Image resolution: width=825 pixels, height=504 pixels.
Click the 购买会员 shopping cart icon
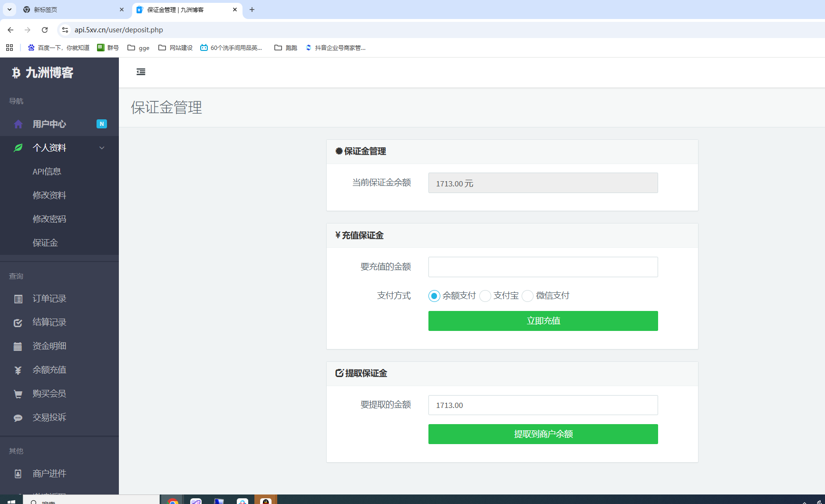[x=18, y=394]
